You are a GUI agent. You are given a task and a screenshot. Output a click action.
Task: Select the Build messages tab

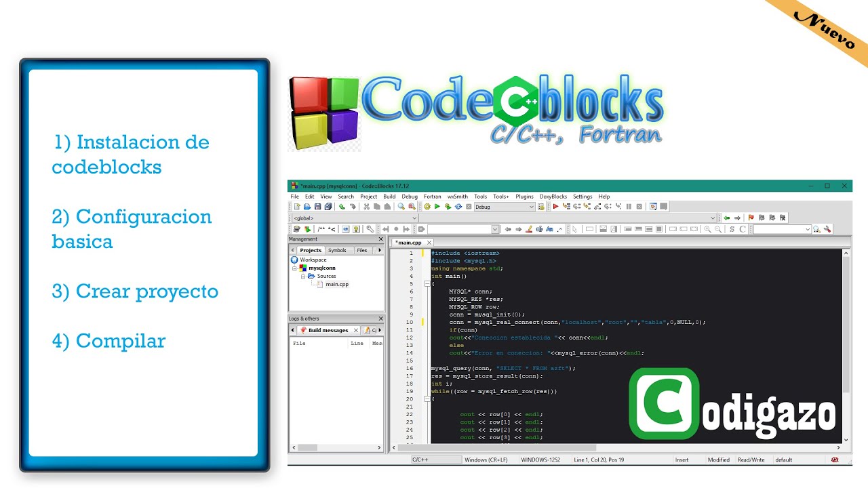coord(328,330)
